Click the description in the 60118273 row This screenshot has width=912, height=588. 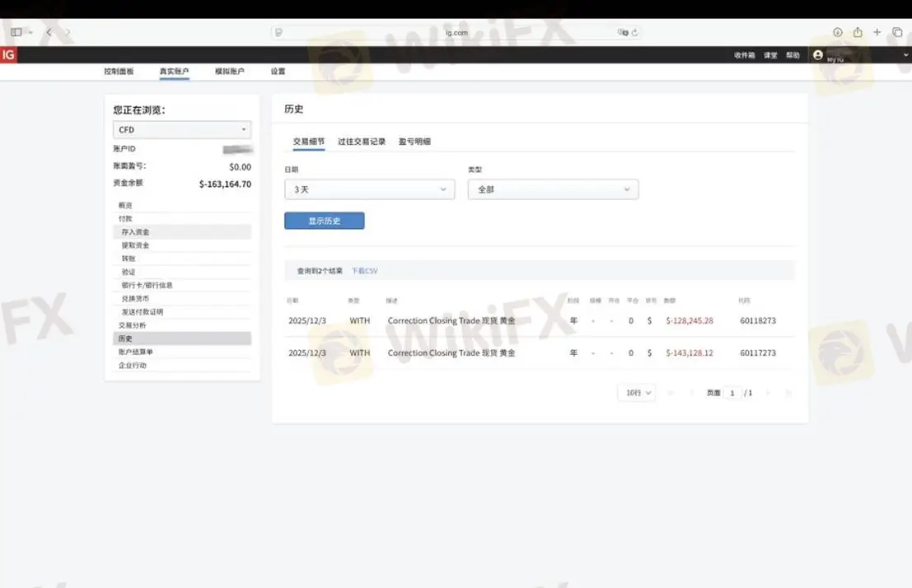pyautogui.click(x=451, y=320)
